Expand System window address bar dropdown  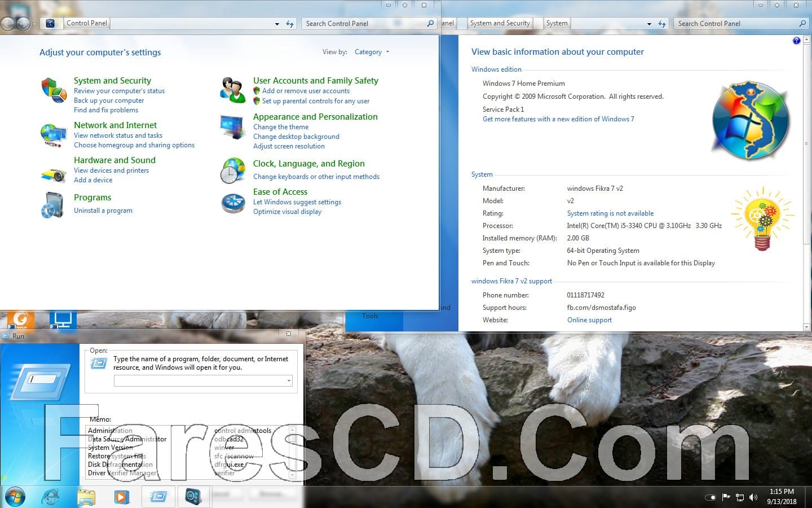coord(649,24)
